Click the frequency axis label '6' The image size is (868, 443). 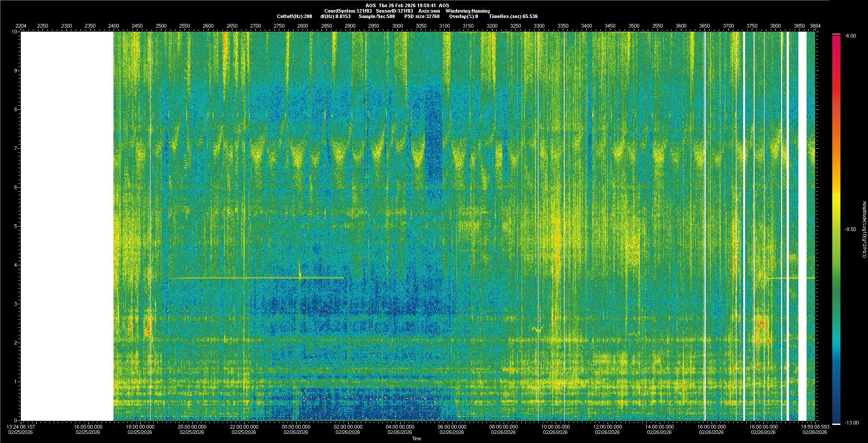[x=16, y=188]
